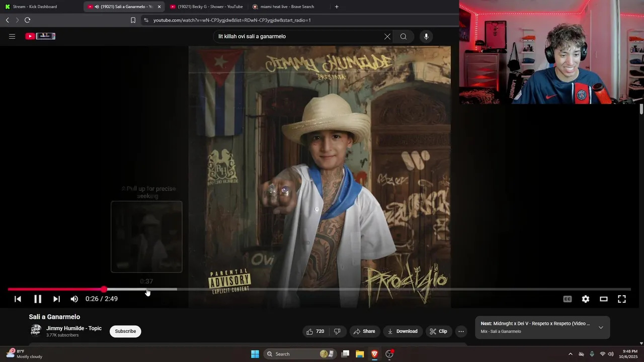Like the video with 720 likes
Screen dimensions: 644x362
pyautogui.click(x=315, y=331)
